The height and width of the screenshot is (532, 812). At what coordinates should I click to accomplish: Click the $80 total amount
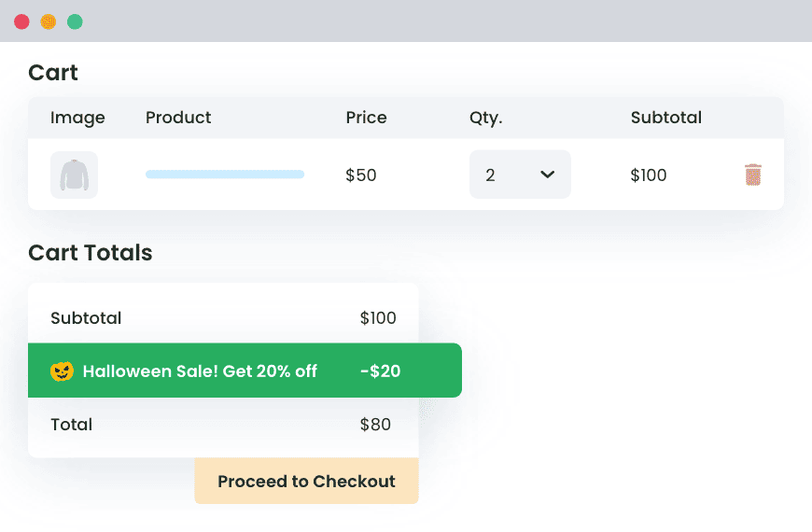tap(375, 424)
